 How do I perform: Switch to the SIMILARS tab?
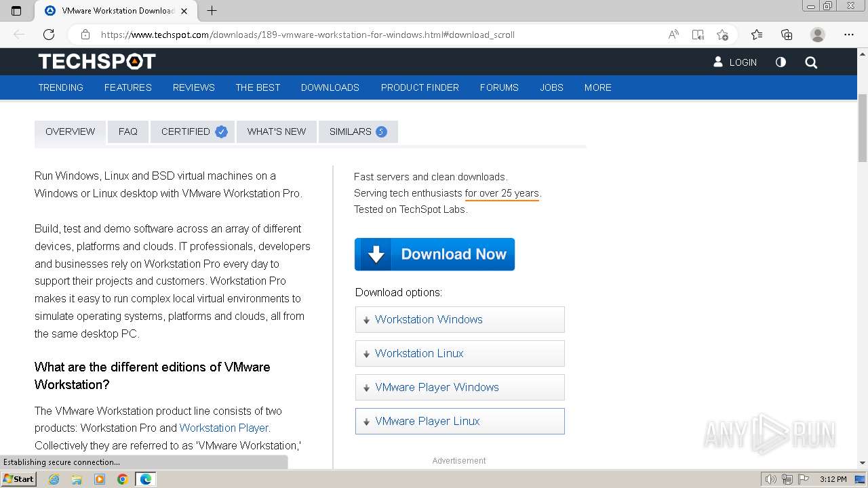coord(358,132)
